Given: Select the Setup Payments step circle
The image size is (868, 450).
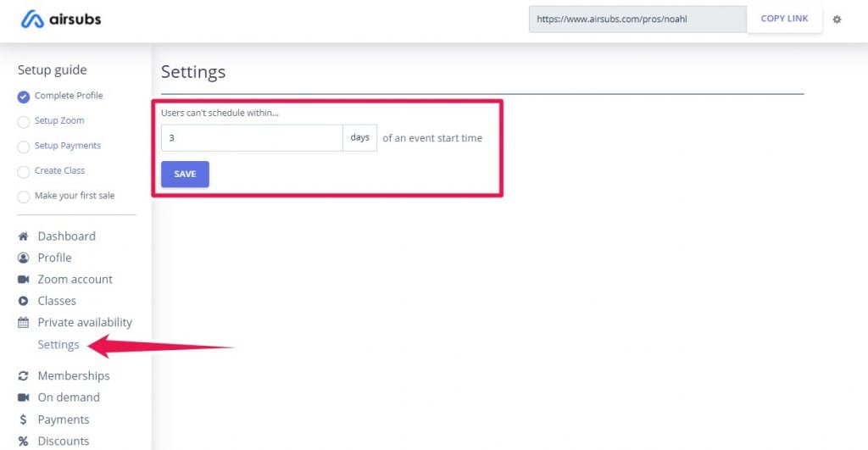Looking at the screenshot, I should pos(23,147).
